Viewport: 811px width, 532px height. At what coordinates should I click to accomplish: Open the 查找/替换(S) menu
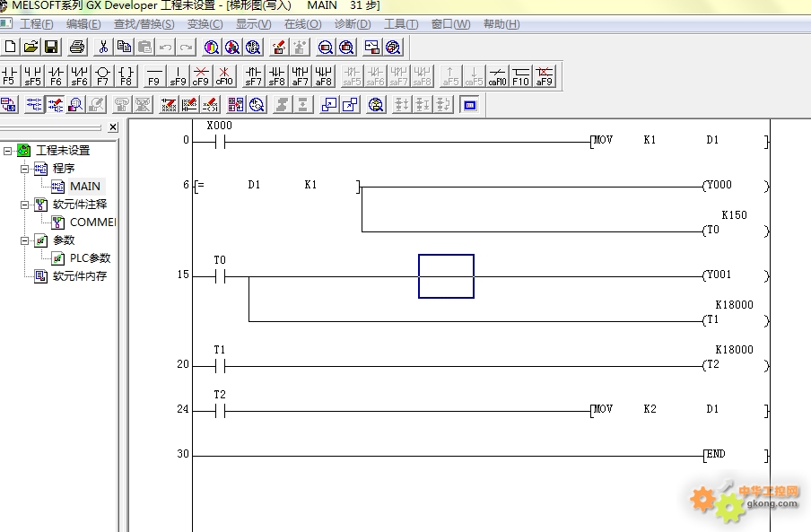[144, 24]
